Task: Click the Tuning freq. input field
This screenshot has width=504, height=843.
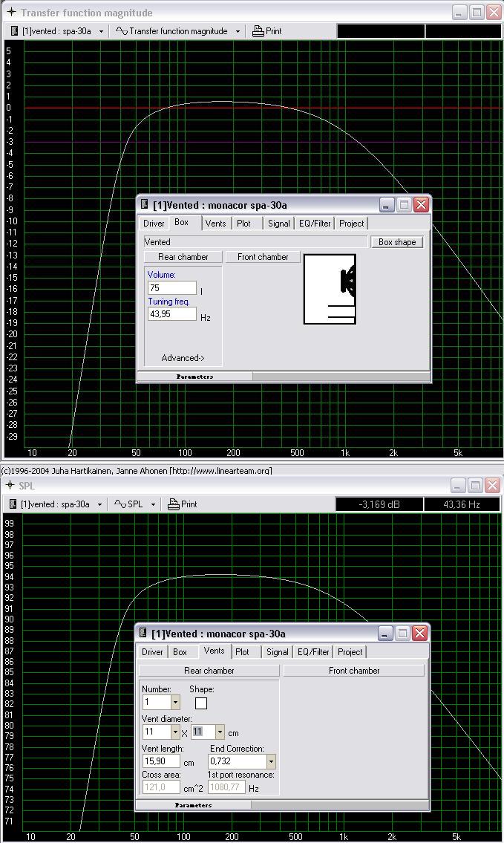Action: tap(172, 314)
